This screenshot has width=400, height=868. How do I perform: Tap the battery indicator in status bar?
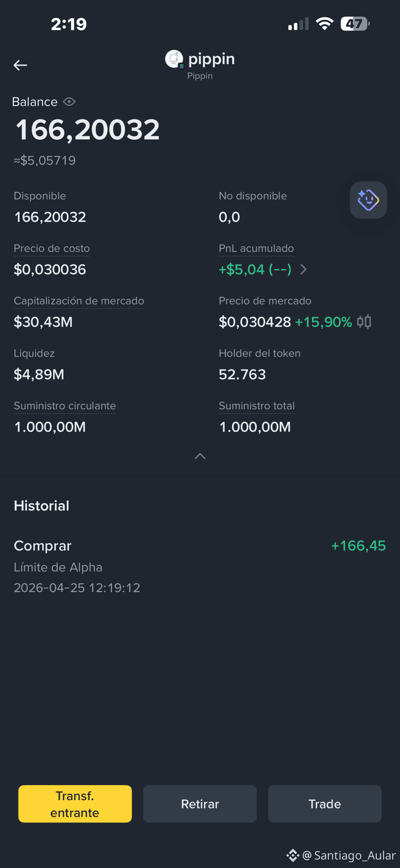pyautogui.click(x=355, y=24)
